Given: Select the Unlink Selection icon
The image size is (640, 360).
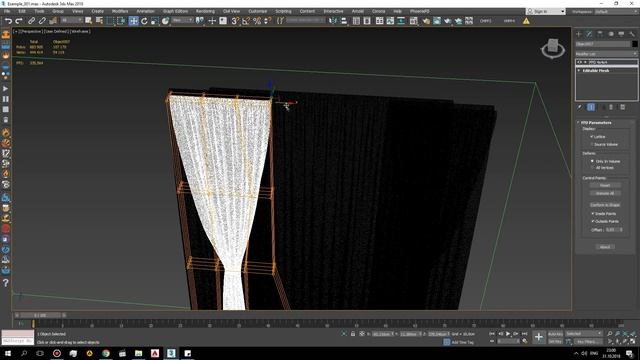Looking at the screenshot, I should pyautogui.click(x=42, y=20).
